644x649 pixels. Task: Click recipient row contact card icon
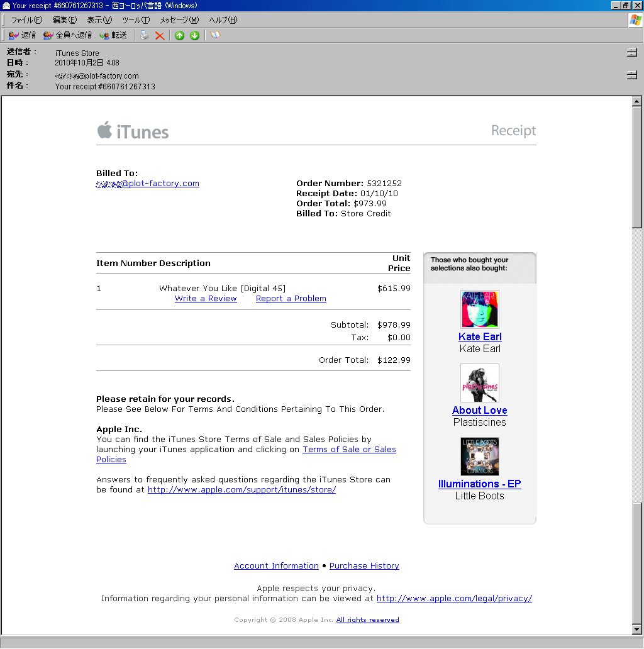click(631, 75)
